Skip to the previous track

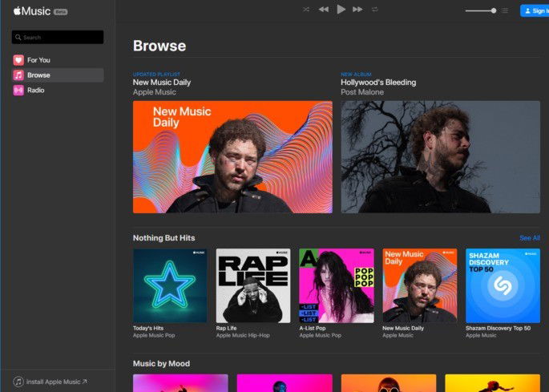click(324, 10)
